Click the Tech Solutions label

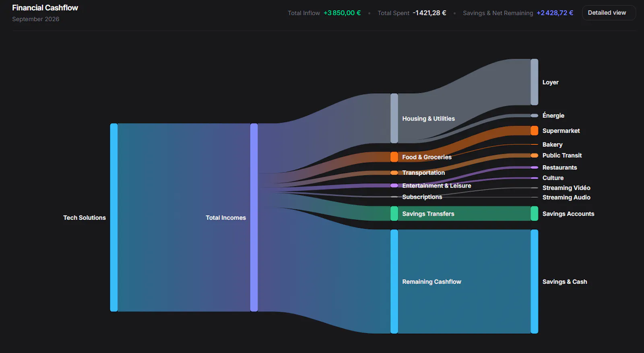(x=85, y=218)
